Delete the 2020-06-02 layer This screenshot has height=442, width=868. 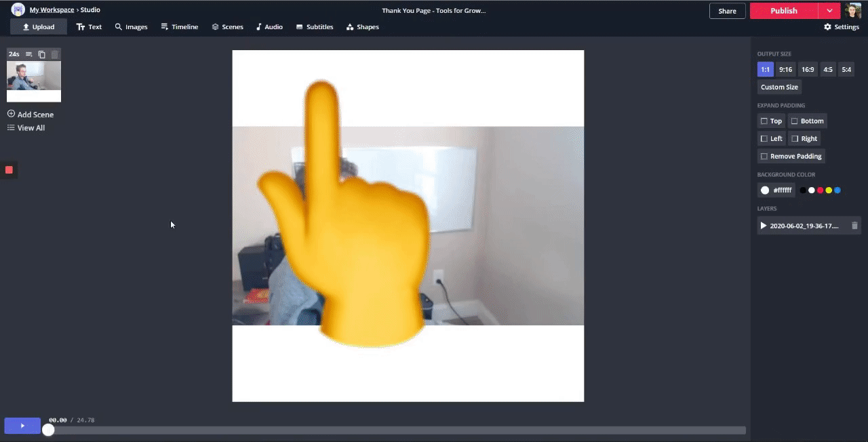tap(854, 226)
